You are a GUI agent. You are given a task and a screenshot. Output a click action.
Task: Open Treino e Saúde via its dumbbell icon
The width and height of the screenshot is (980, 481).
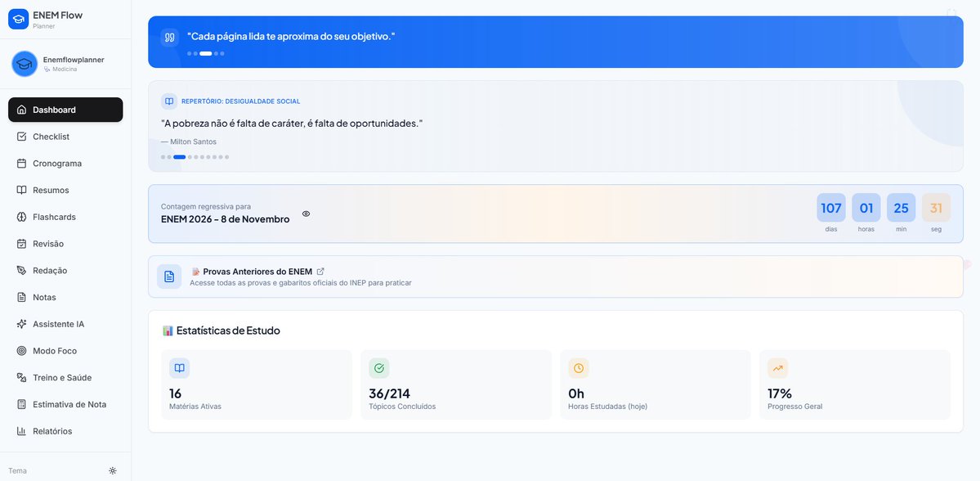21,378
